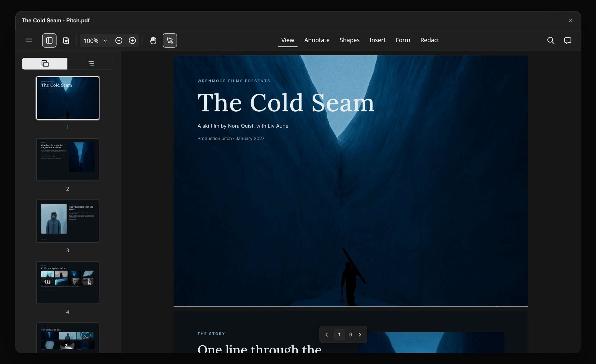596x364 pixels.
Task: Close the Pitch.pdf viewer window
Action: [x=570, y=20]
